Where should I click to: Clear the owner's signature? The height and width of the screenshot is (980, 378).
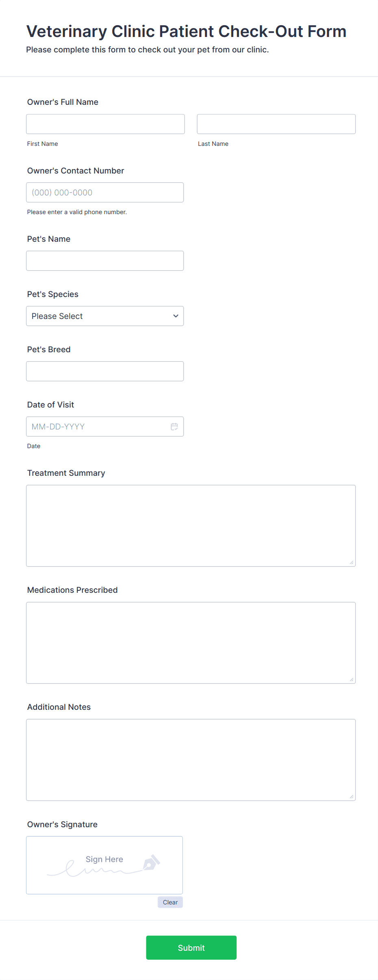[x=170, y=902]
